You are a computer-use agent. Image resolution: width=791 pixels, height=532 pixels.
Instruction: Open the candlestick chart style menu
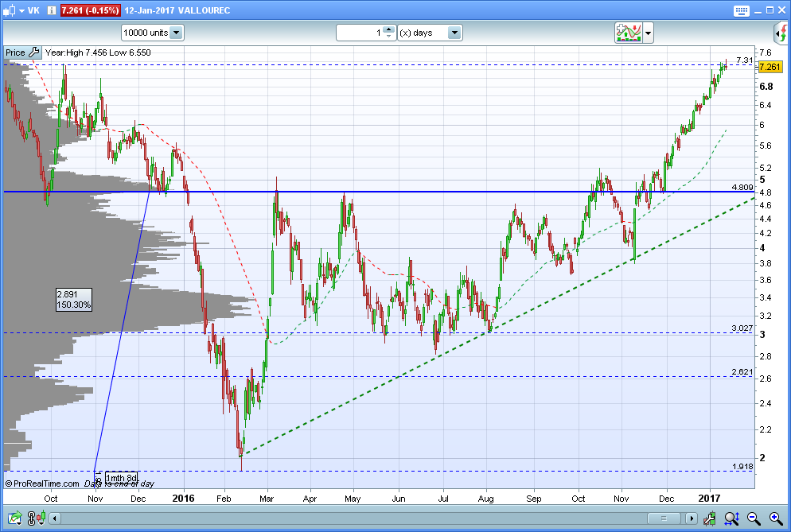[x=14, y=10]
